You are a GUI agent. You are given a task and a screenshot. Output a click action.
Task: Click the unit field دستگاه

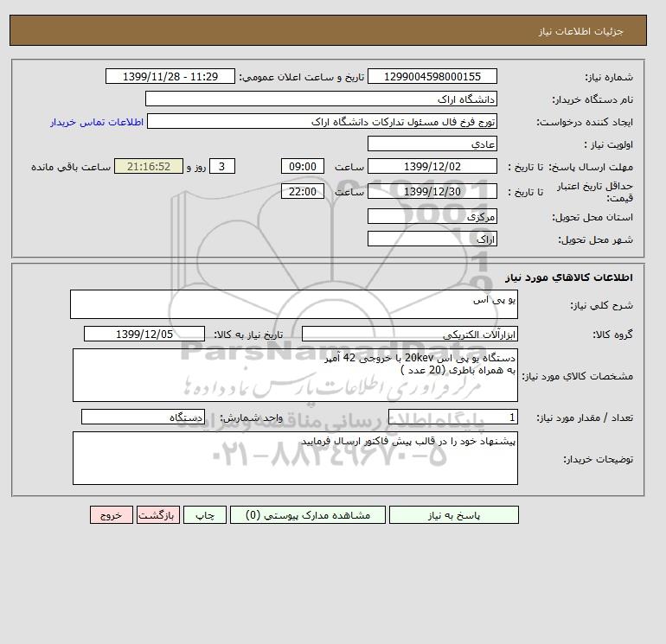click(x=143, y=418)
